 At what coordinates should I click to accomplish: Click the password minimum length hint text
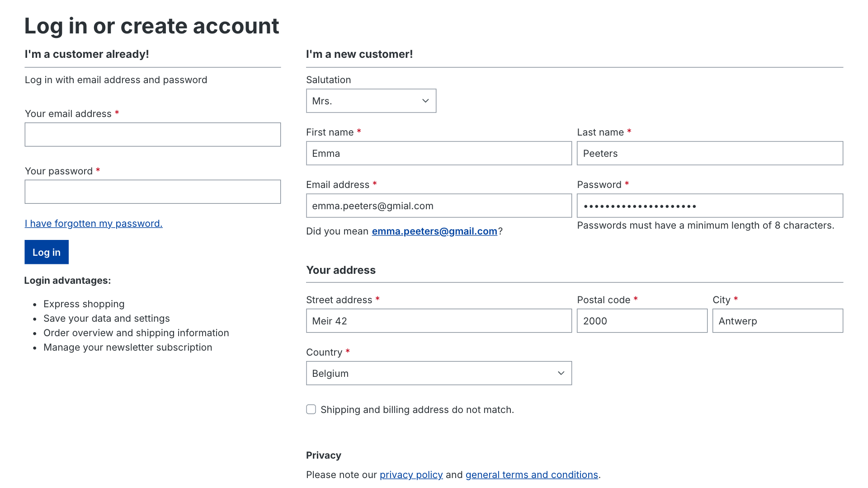tap(705, 225)
